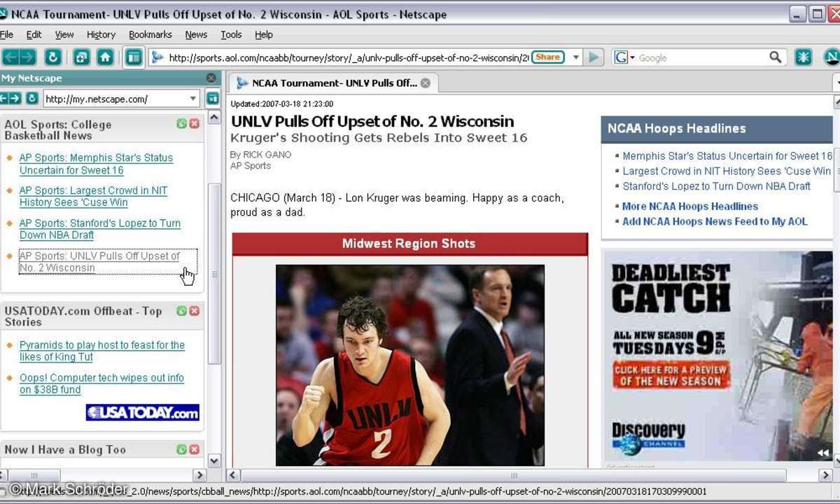This screenshot has width=840, height=504.
Task: Click the teal starburst icon on the toolbar
Action: tap(803, 57)
